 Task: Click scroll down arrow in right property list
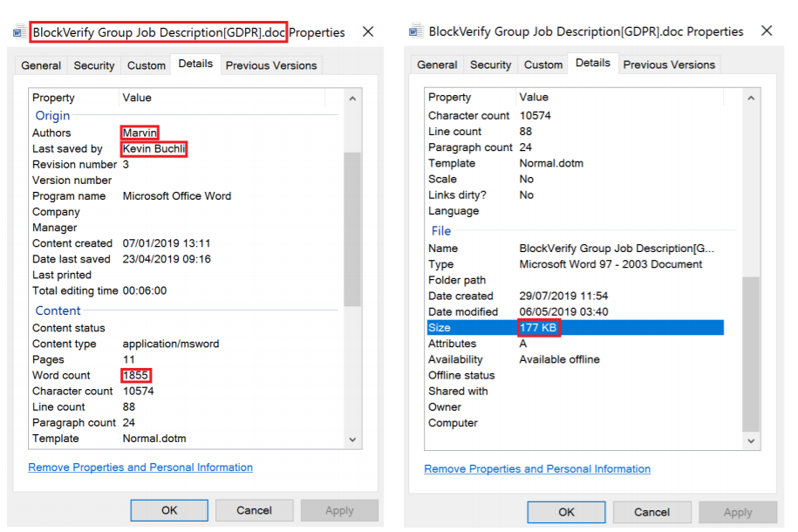(x=751, y=441)
